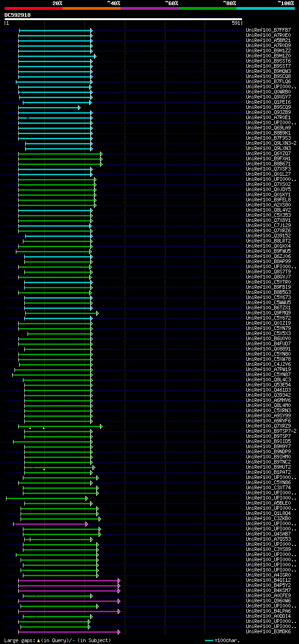Click label UniRef100_Q7XRZ9
This screenshot has height=644, width=299.
click(268, 426)
